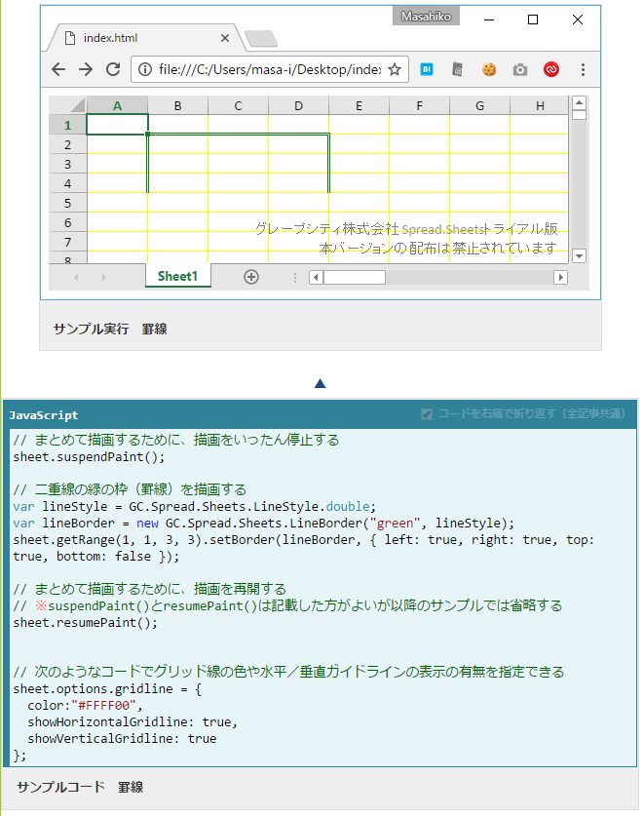
Task: Click the sheet.suspendPaint(); code line
Action: pos(89,457)
